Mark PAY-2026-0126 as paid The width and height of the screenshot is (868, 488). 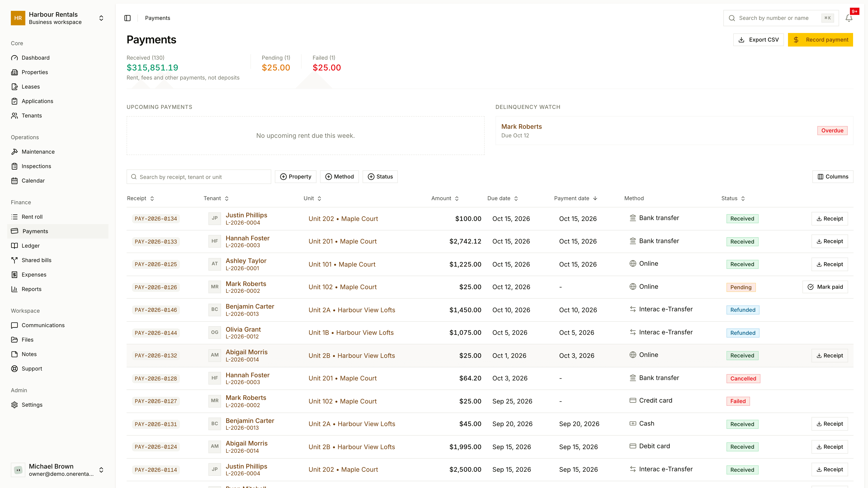[825, 287]
